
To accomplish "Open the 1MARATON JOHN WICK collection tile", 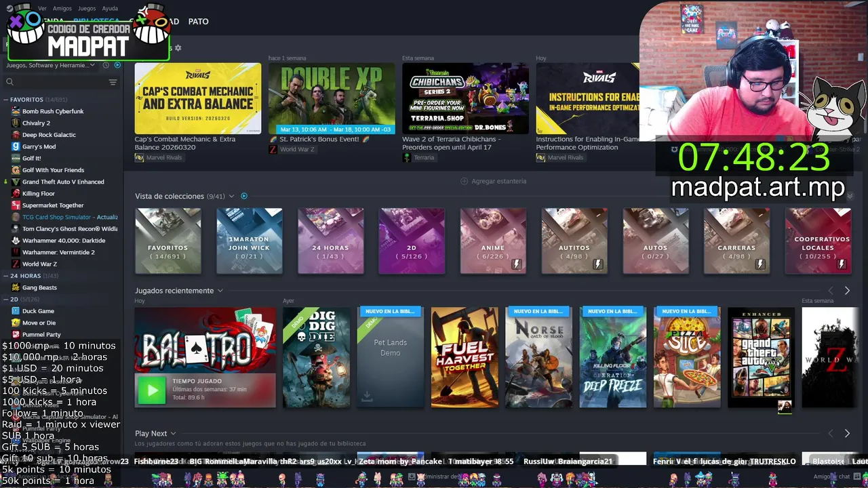I will [249, 241].
